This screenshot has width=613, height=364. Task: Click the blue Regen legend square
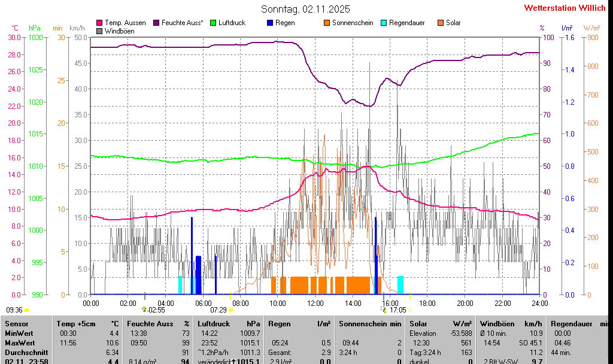270,23
